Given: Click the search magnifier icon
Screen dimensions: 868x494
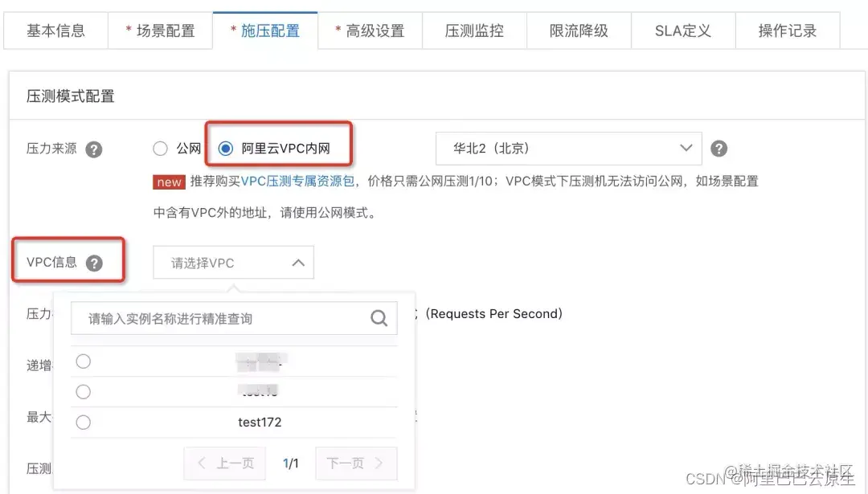Looking at the screenshot, I should (x=379, y=318).
